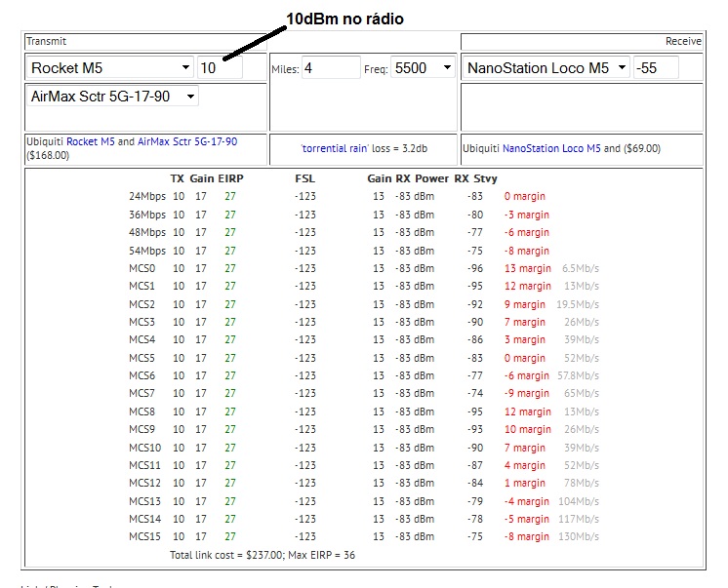Click the transmit power field showing 10
728x588 pixels.
[220, 67]
